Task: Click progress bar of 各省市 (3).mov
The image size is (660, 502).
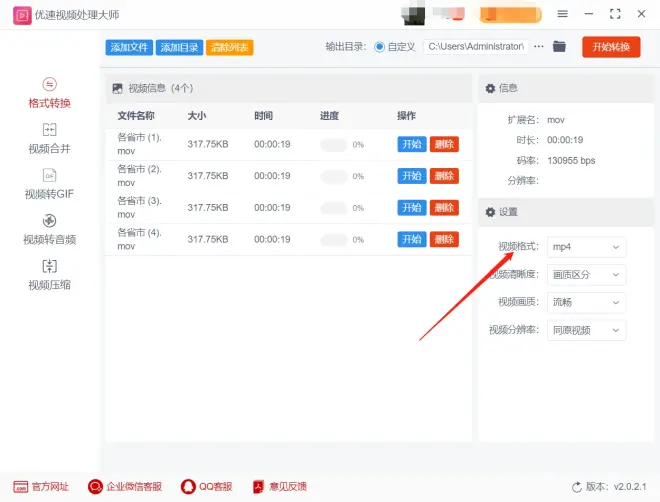Action: coord(334,208)
